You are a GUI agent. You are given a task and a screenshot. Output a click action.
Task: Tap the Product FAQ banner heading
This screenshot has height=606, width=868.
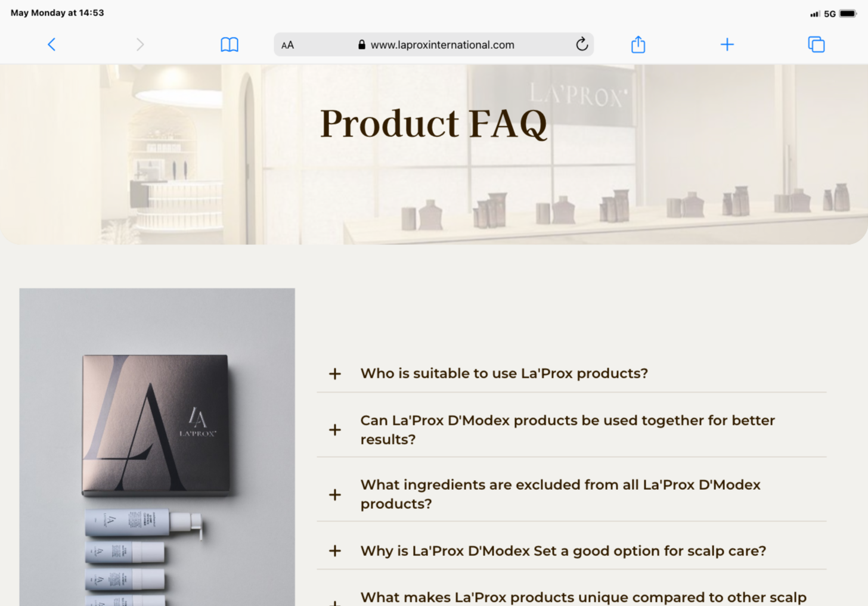tap(433, 124)
